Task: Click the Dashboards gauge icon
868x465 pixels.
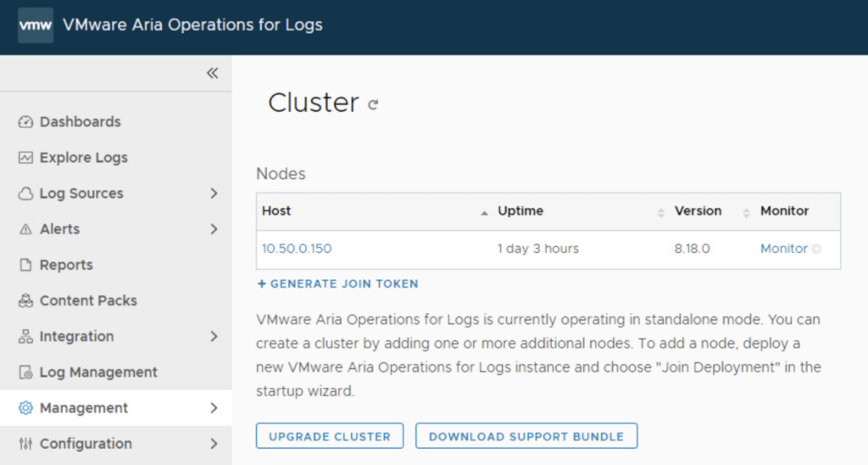Action: 25,122
